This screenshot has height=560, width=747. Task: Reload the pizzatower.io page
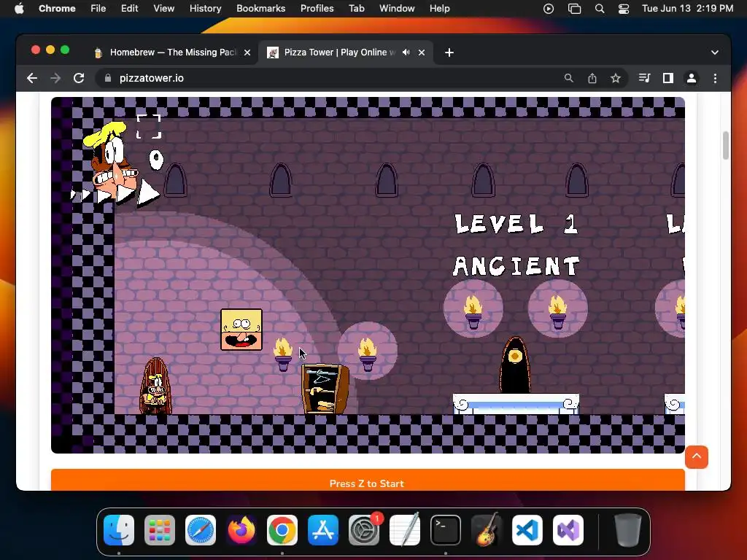79,78
